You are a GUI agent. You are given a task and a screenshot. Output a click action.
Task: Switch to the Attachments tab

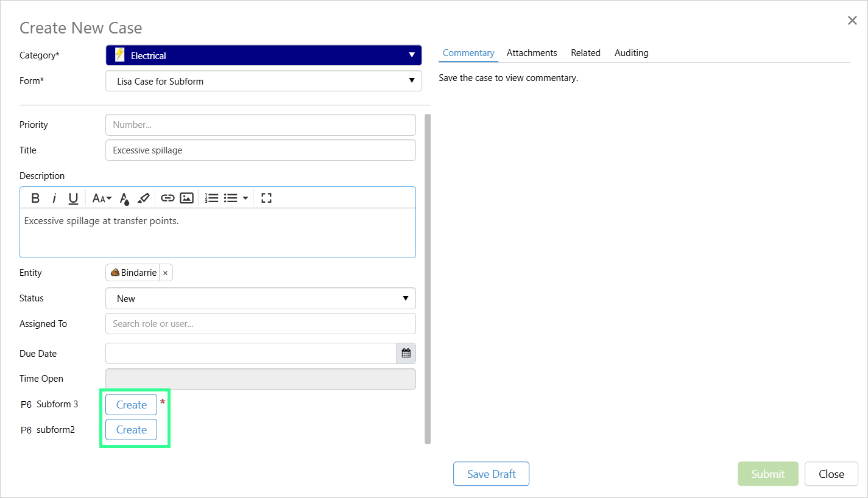point(531,53)
